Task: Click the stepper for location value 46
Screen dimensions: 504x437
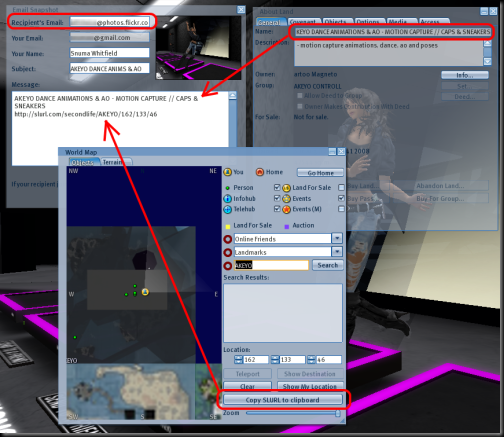Action: (311, 360)
